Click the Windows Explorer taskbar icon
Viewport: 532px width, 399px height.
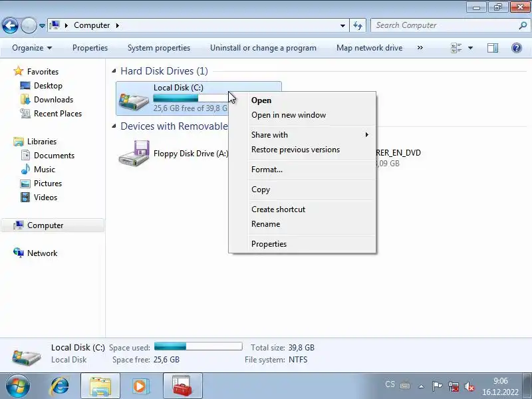point(100,386)
